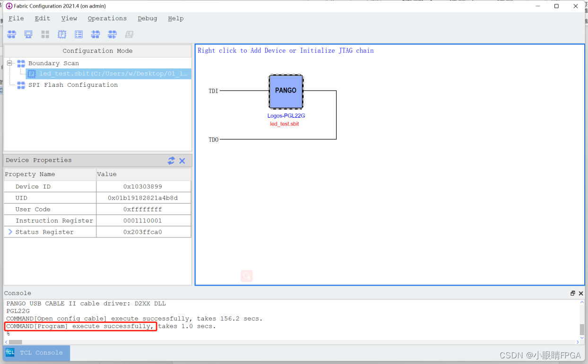Click the Console panel title
Image resolution: width=588 pixels, height=364 pixels.
tap(17, 293)
